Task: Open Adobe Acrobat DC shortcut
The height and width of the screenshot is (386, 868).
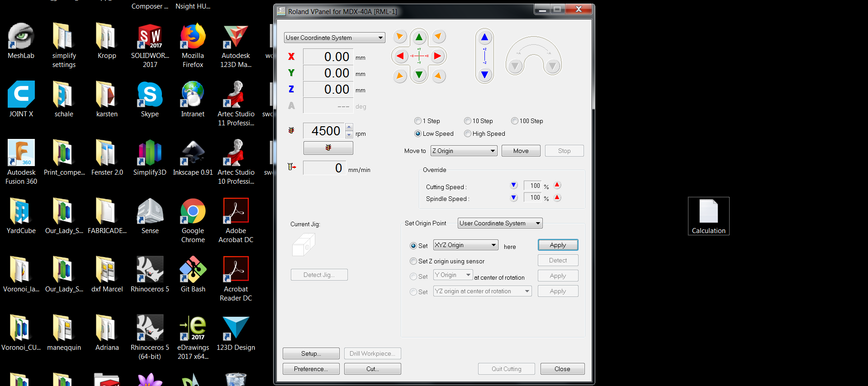Action: pyautogui.click(x=236, y=221)
